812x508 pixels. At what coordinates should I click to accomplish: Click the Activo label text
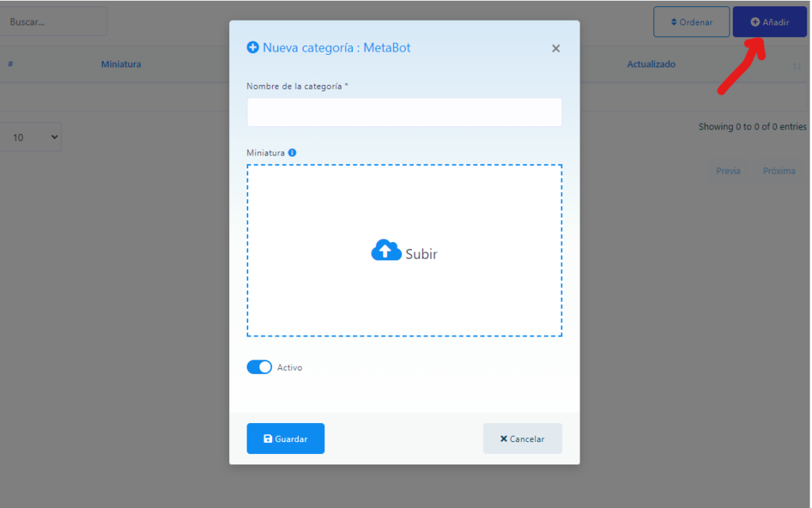pos(289,368)
